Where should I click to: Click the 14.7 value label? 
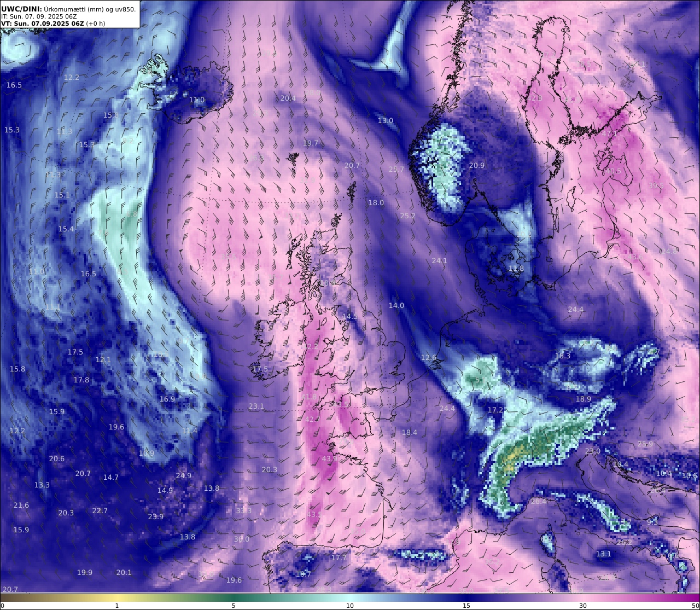(x=111, y=477)
